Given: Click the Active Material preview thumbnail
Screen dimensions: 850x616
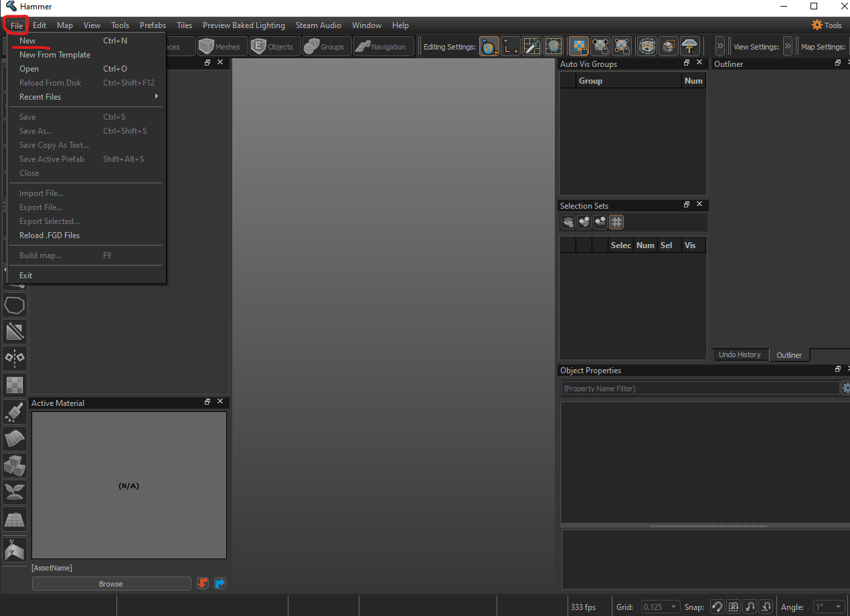Looking at the screenshot, I should [x=129, y=486].
